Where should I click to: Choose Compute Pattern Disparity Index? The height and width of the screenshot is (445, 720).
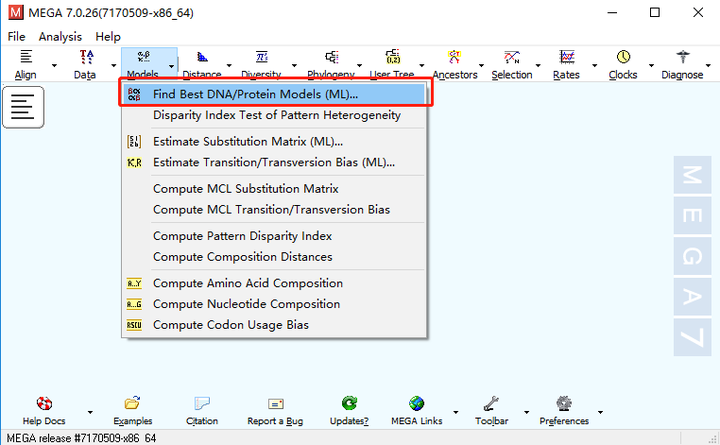pyautogui.click(x=274, y=236)
